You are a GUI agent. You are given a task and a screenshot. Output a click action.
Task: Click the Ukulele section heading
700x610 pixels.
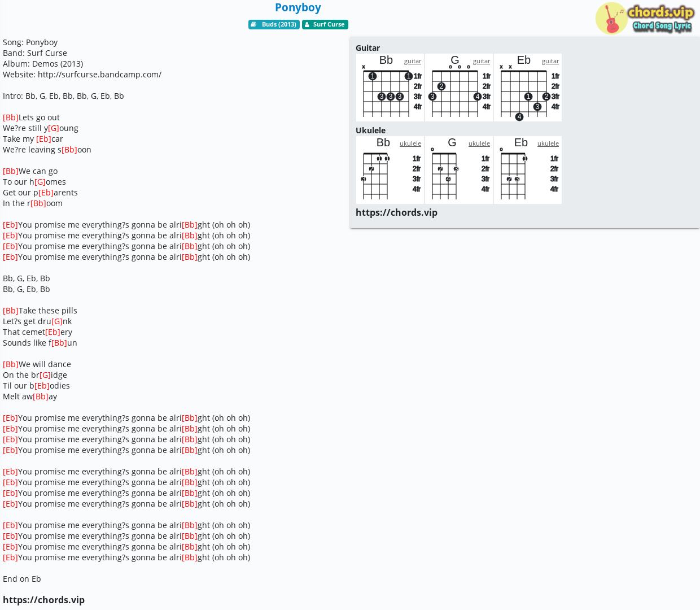pos(370,130)
